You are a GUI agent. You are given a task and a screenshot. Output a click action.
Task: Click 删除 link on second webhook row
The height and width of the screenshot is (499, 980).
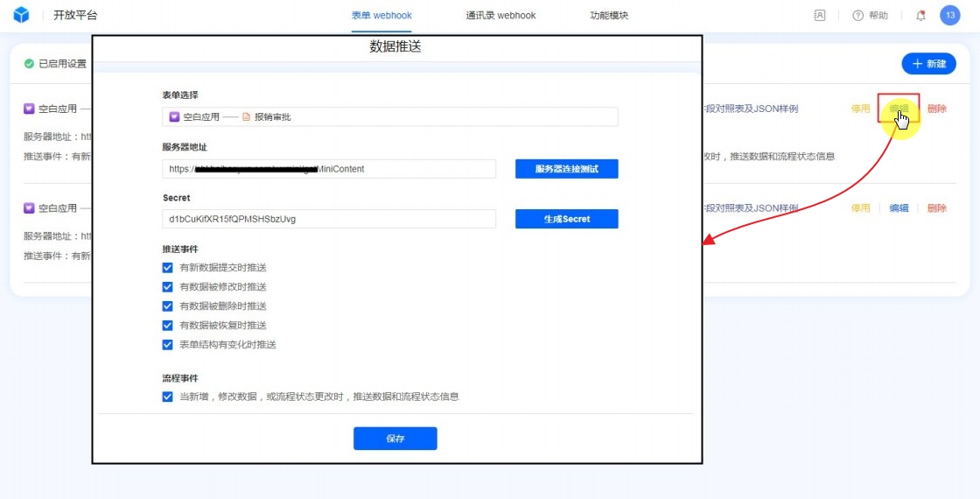coord(936,208)
